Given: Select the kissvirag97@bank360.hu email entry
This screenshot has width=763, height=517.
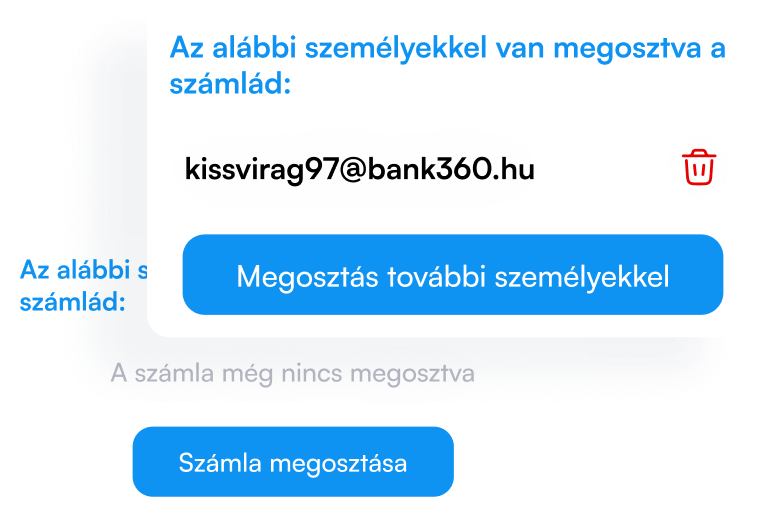Looking at the screenshot, I should click(x=360, y=169).
